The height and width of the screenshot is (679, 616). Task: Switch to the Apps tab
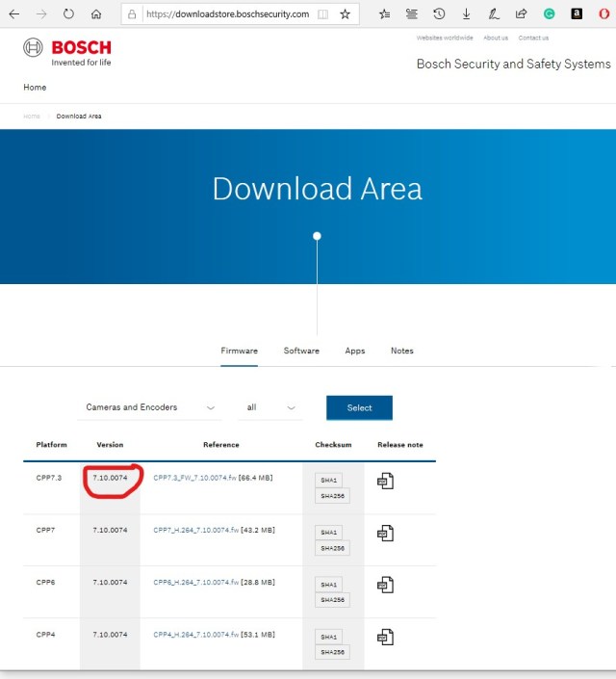(x=355, y=351)
